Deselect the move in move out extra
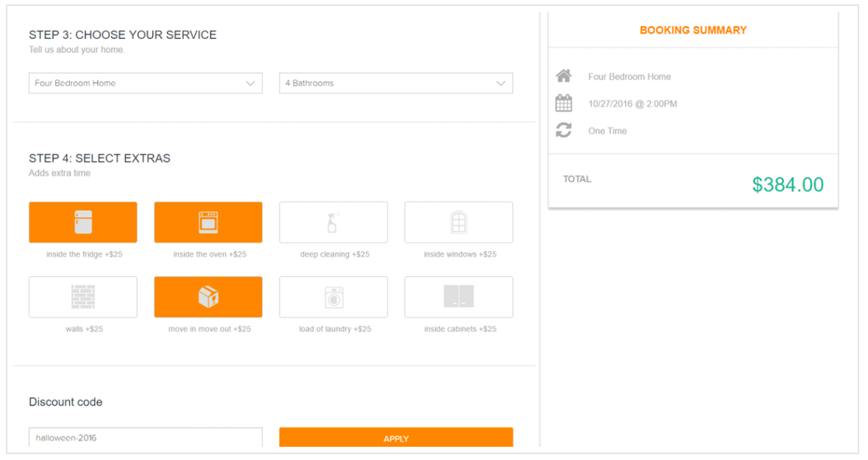The image size is (868, 460). point(208,297)
